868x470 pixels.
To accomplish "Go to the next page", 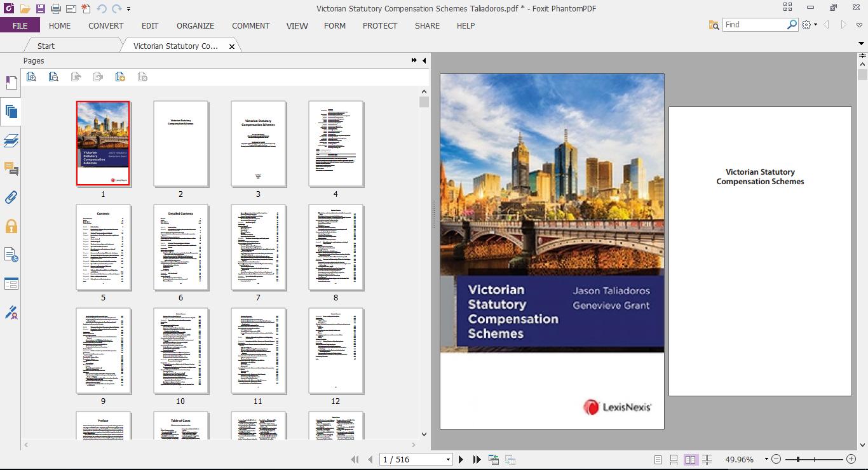I will [461, 459].
